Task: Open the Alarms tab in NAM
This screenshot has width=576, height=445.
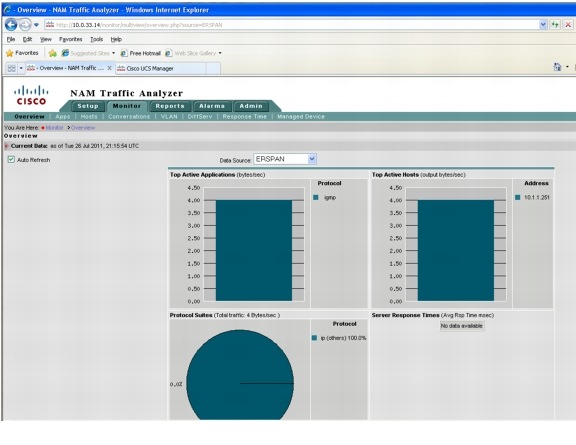Action: [x=212, y=106]
